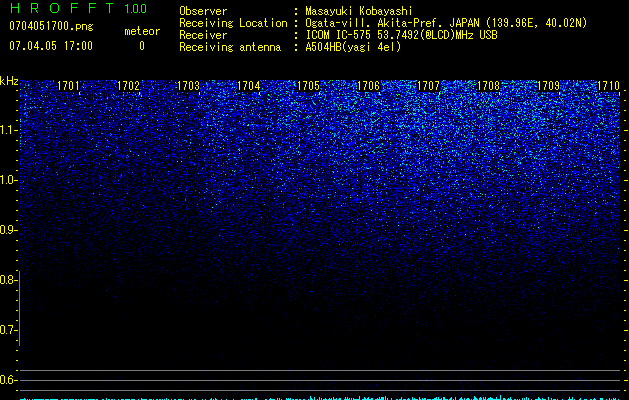This screenshot has width=629, height=400.
Task: Click the 0.9 kHz axis label
Action: click(8, 230)
